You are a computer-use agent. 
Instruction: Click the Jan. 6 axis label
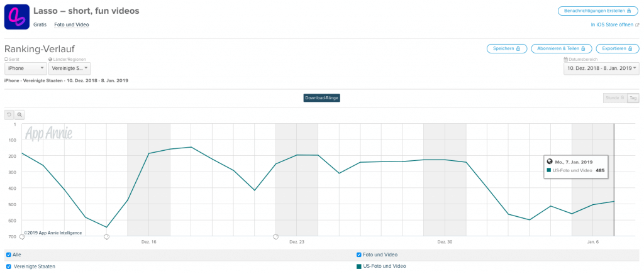tap(593, 242)
